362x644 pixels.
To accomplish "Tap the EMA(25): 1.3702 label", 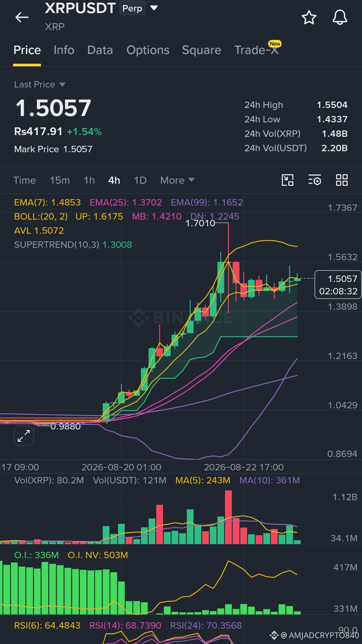I will click(126, 202).
